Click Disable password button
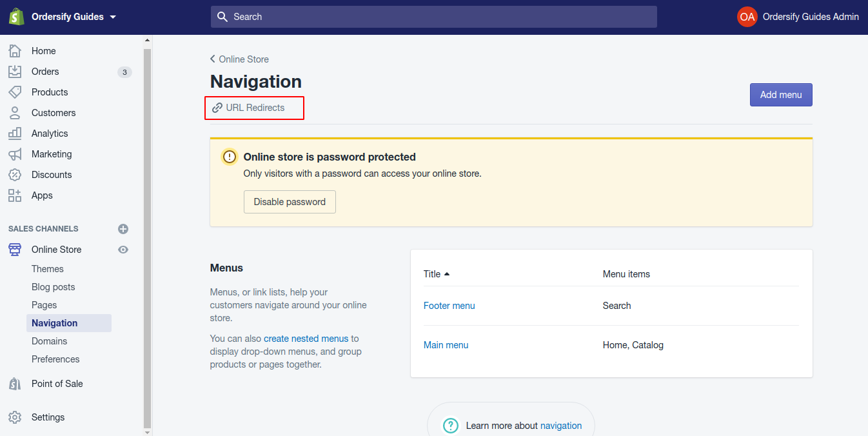 point(290,202)
